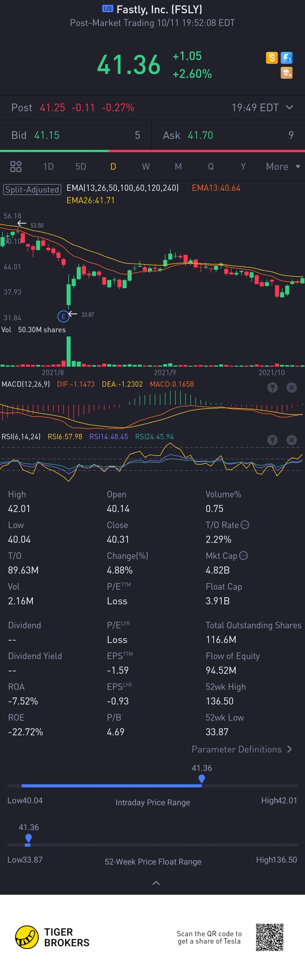
Task: Open the orange stacked layers icon
Action: tap(286, 73)
